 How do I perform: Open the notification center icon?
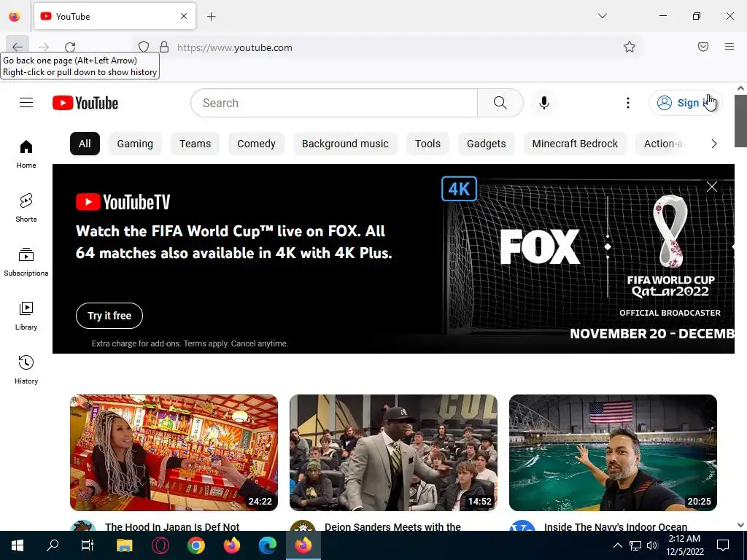(723, 545)
